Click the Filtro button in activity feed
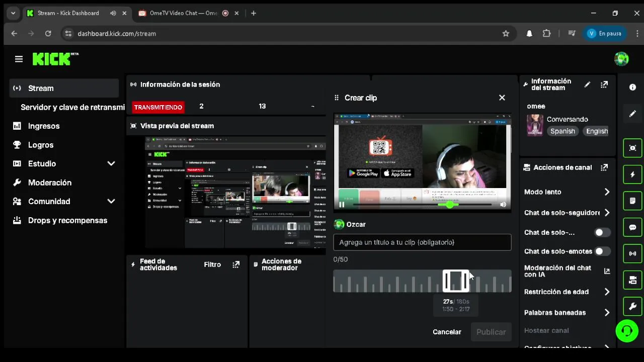This screenshot has width=644, height=362. click(x=212, y=264)
